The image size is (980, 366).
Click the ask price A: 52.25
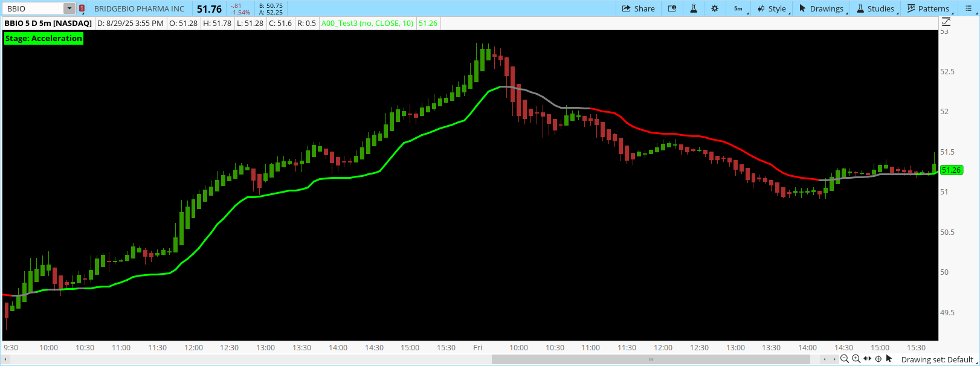(x=271, y=12)
